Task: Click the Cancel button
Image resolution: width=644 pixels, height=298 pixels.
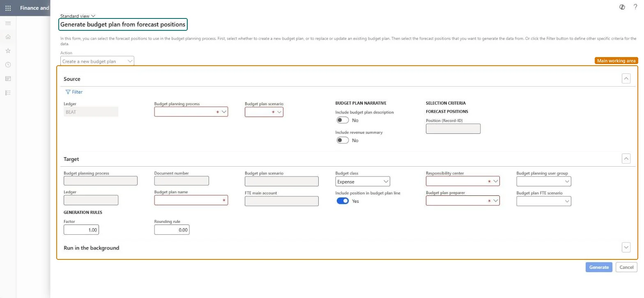Action: 626,267
